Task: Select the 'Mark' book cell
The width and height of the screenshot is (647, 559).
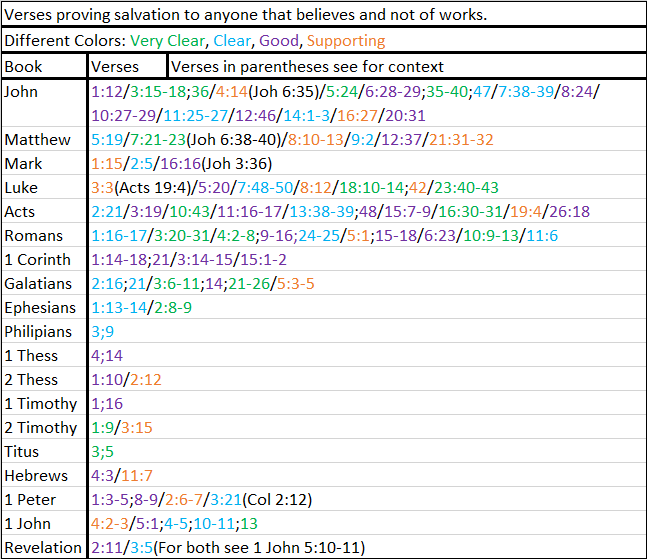Action: (45, 163)
